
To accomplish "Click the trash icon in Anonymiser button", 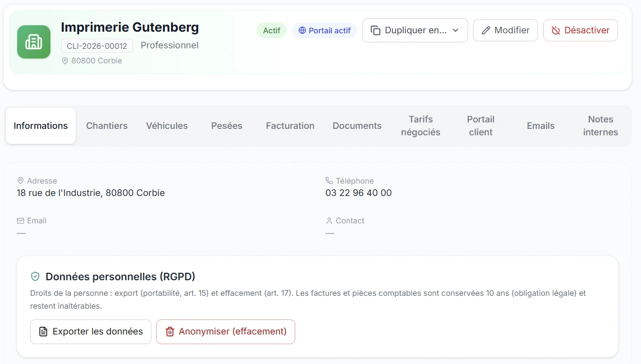I will (x=170, y=331).
